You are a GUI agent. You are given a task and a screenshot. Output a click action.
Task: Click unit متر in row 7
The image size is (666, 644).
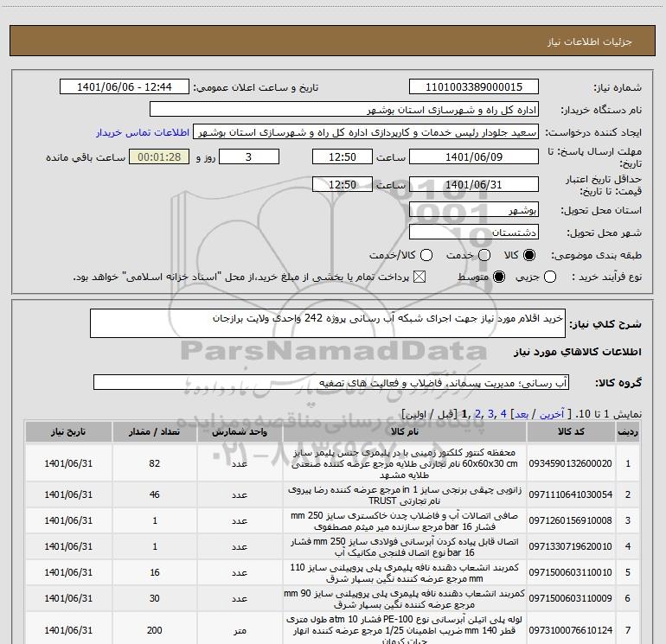coord(240,631)
